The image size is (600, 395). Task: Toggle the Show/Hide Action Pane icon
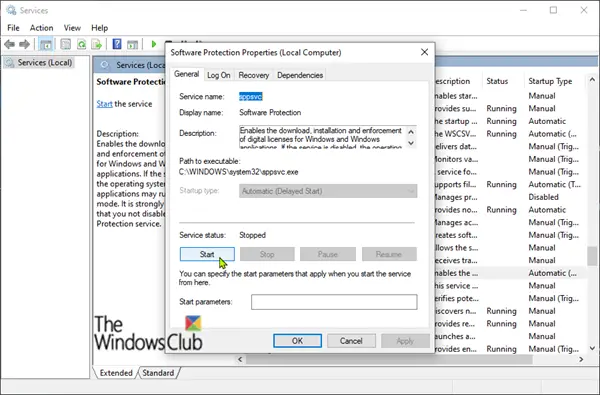coord(132,44)
